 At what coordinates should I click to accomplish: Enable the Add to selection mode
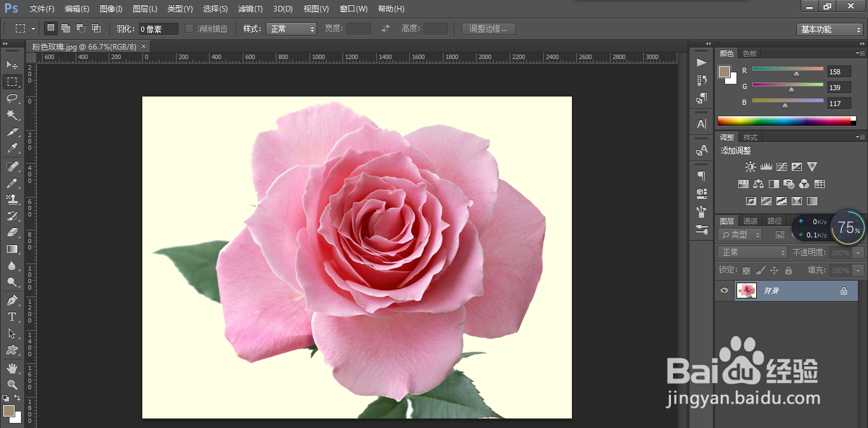click(x=65, y=29)
